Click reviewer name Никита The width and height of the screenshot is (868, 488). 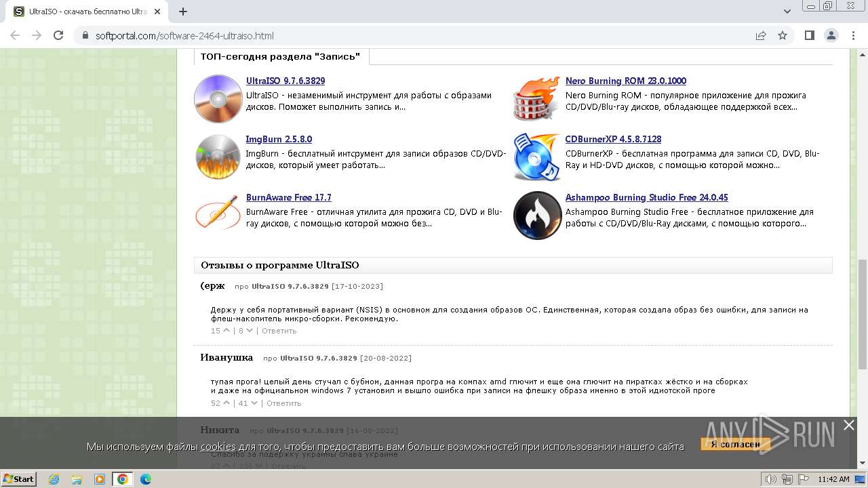coord(220,430)
